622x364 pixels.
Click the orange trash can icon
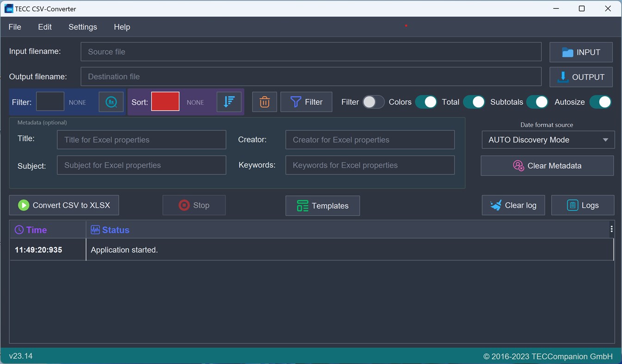click(265, 102)
